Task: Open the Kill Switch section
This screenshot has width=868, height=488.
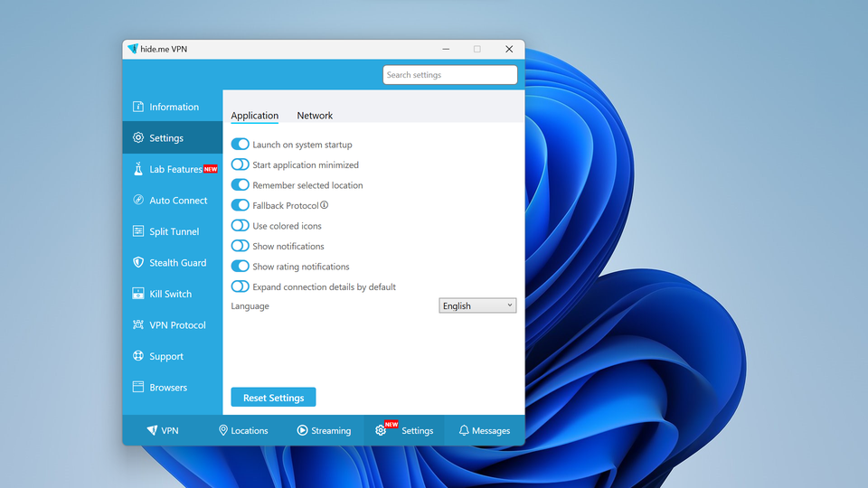Action: (x=173, y=293)
